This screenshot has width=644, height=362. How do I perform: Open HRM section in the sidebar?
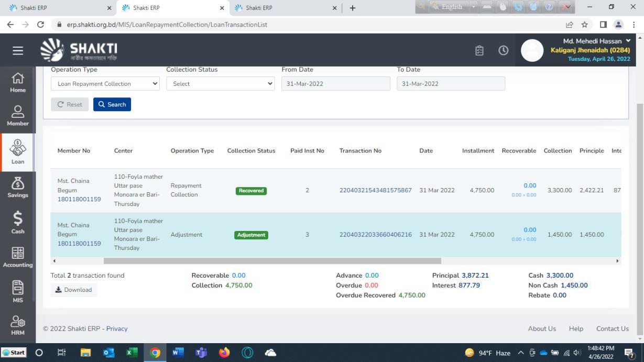tap(18, 325)
